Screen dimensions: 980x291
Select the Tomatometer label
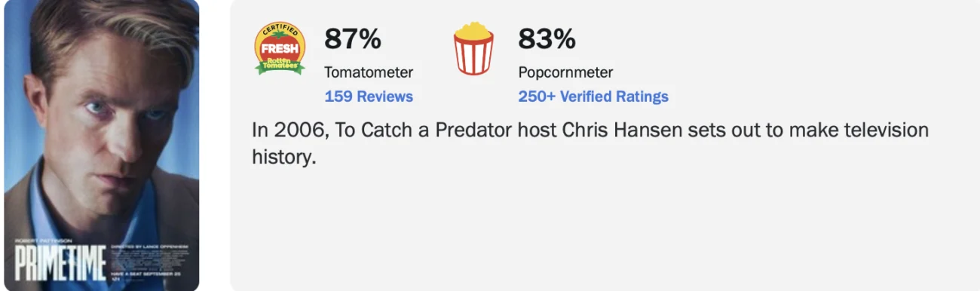pyautogui.click(x=369, y=72)
